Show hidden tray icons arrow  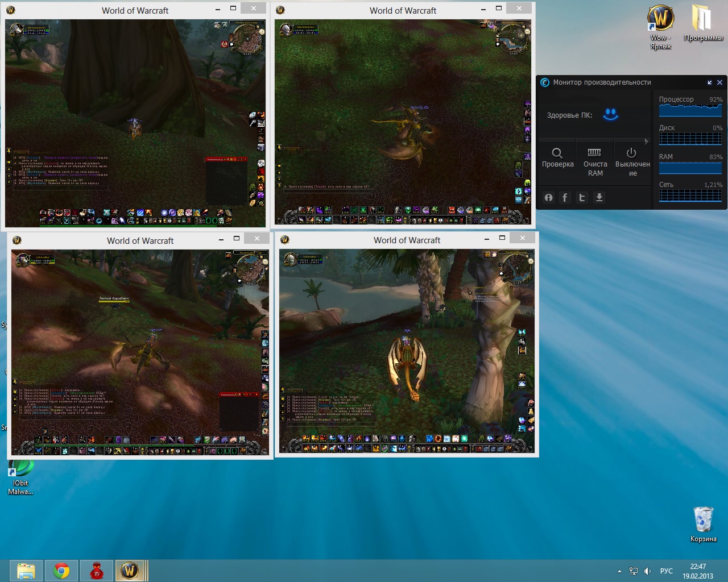[x=619, y=571]
